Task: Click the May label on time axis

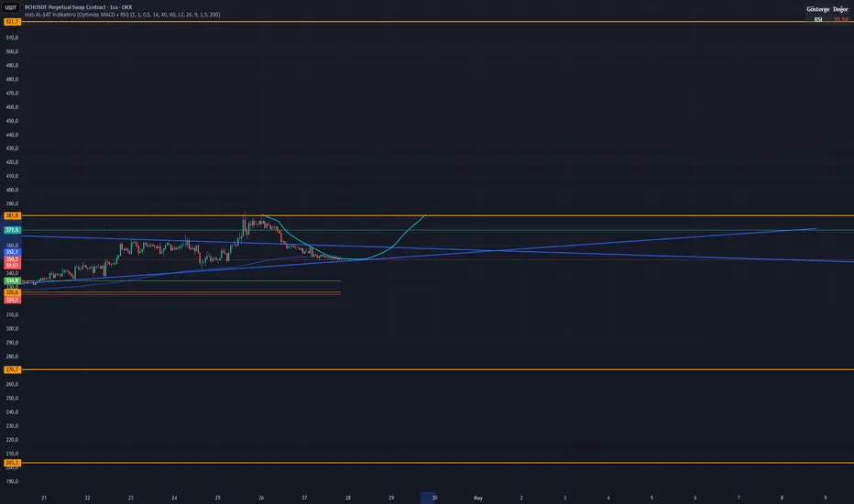Action: [478, 498]
